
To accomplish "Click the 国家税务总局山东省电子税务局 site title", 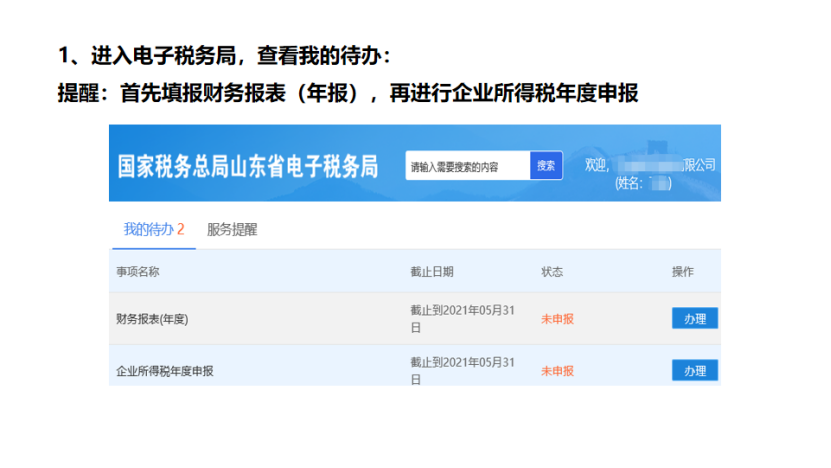I will pos(248,166).
